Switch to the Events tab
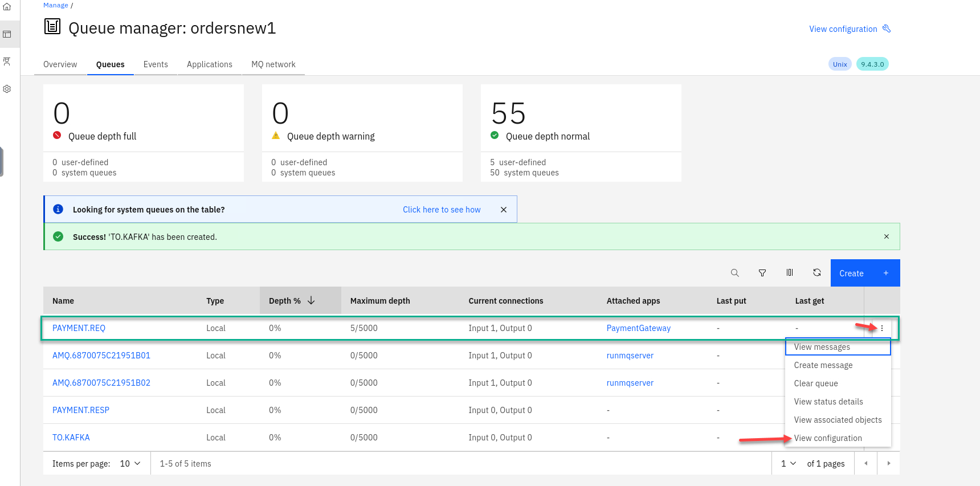This screenshot has height=486, width=980. coord(156,64)
